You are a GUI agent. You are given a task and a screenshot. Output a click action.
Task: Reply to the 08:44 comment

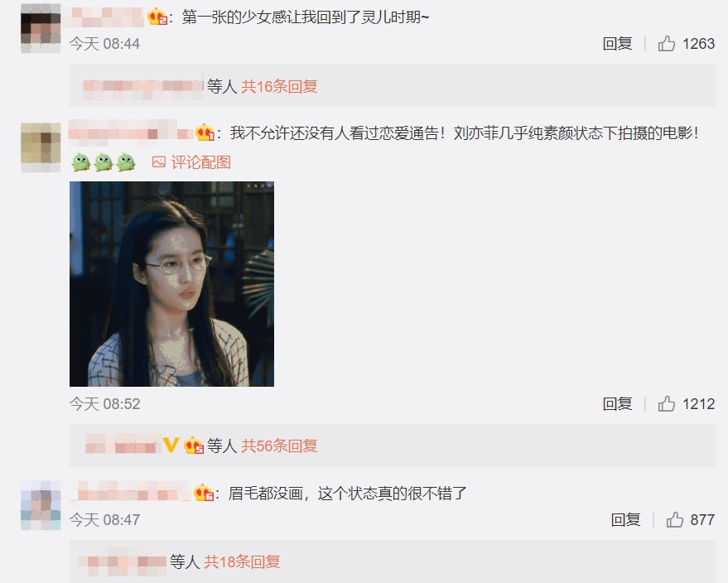[618, 44]
